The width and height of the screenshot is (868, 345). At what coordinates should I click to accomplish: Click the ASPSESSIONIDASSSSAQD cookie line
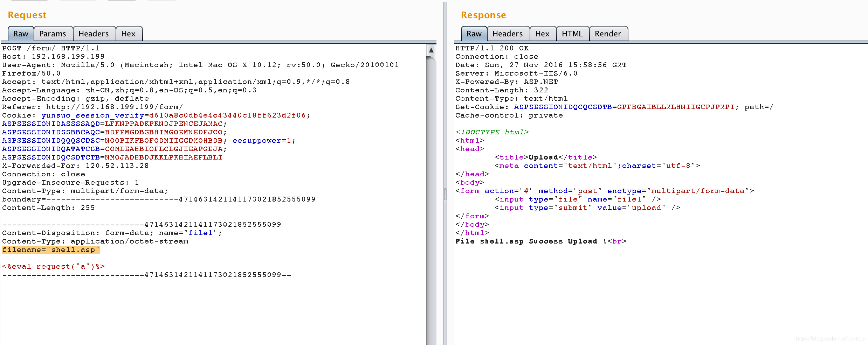115,124
